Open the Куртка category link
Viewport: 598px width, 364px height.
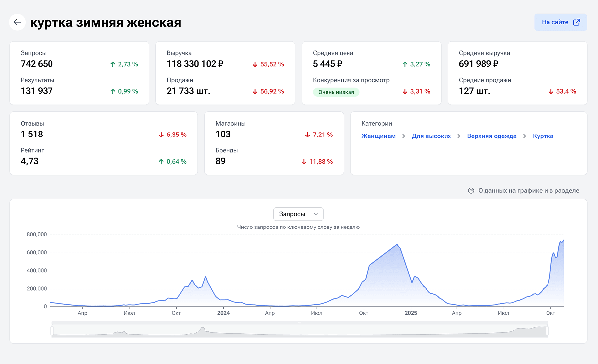(543, 136)
